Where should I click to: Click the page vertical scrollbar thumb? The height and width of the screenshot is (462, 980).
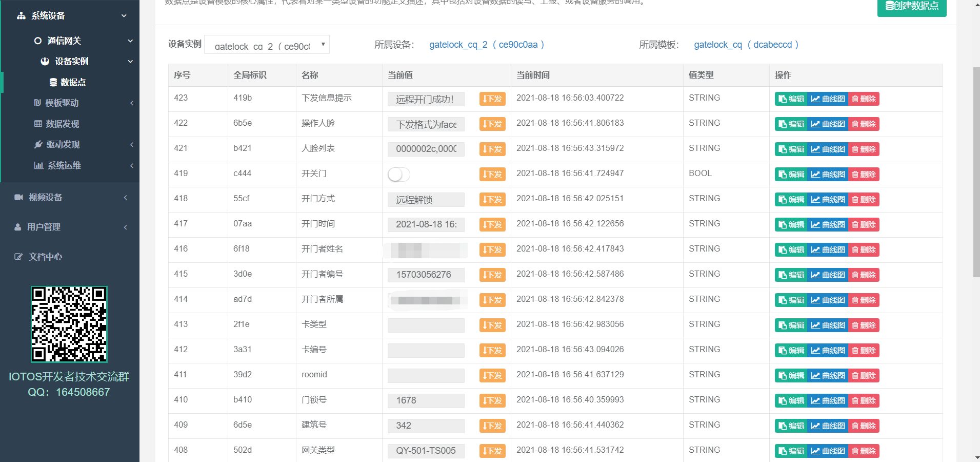976,172
